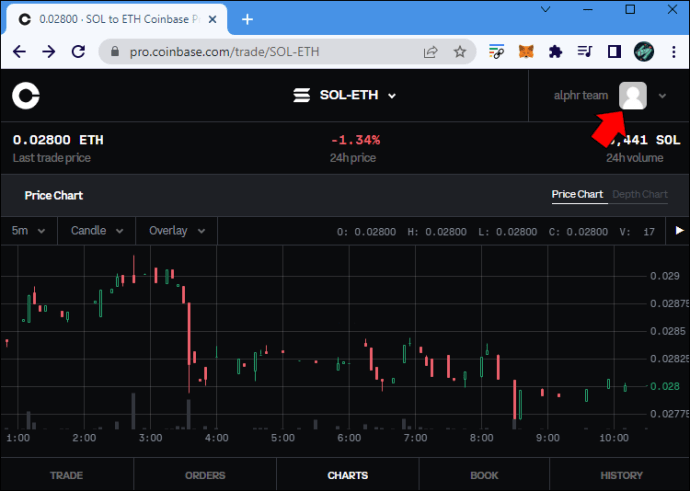Click the -1.34% 24h price value
The height and width of the screenshot is (491, 690).
click(356, 140)
